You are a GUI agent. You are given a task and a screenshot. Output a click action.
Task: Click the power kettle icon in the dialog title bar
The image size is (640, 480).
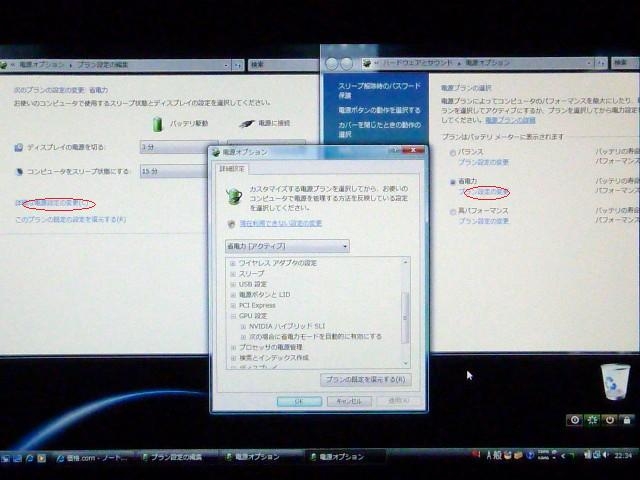(216, 153)
